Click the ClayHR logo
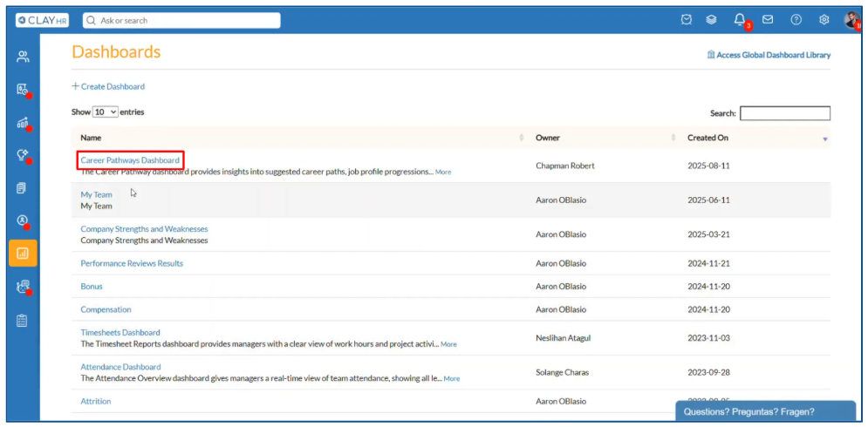 click(42, 20)
